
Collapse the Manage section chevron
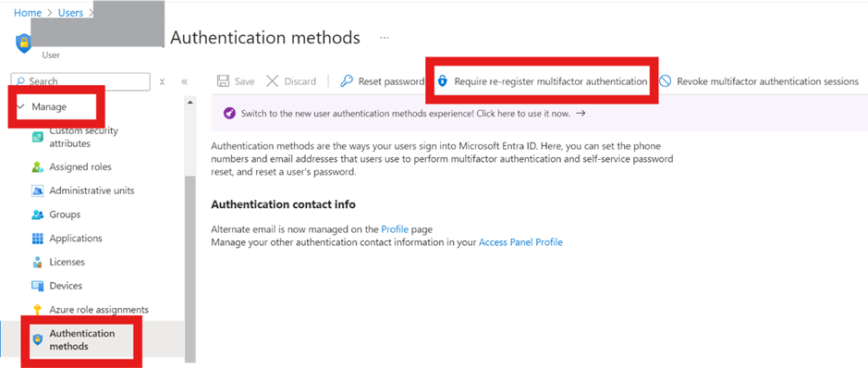tap(20, 107)
